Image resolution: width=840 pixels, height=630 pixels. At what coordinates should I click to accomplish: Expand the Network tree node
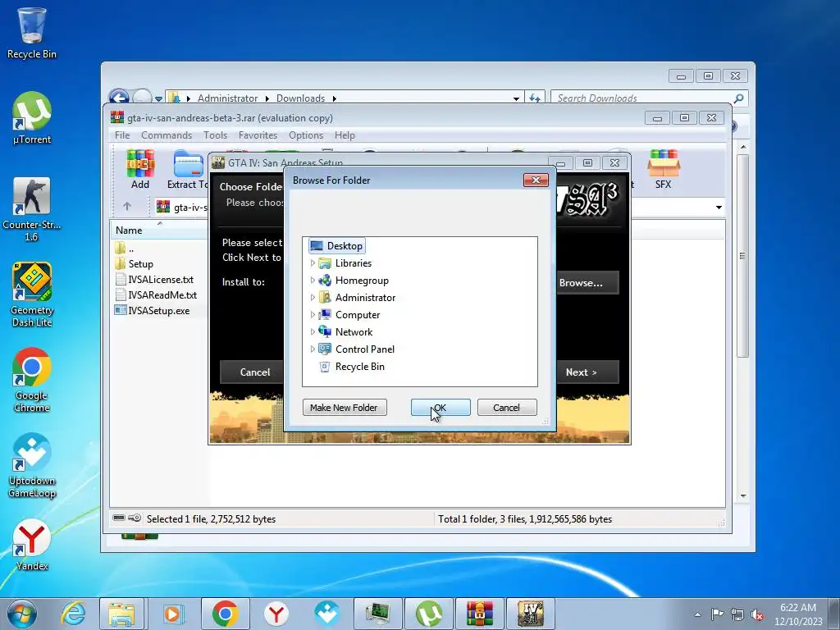313,331
